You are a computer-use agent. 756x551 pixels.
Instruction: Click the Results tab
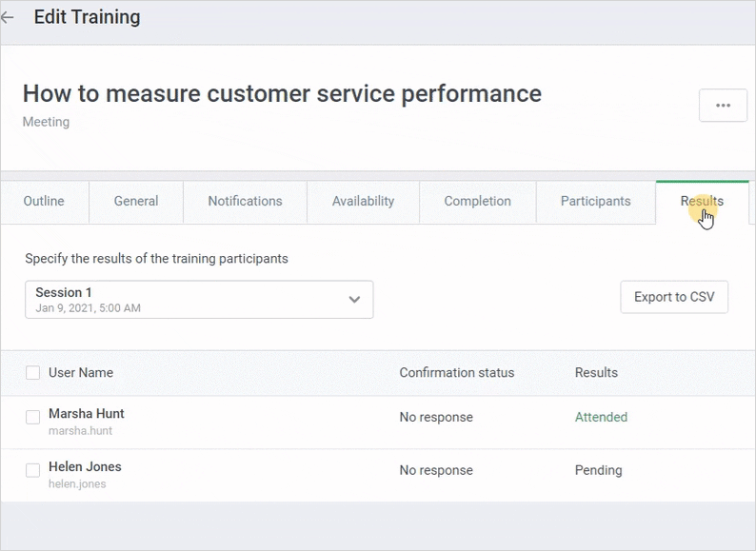pyautogui.click(x=701, y=202)
